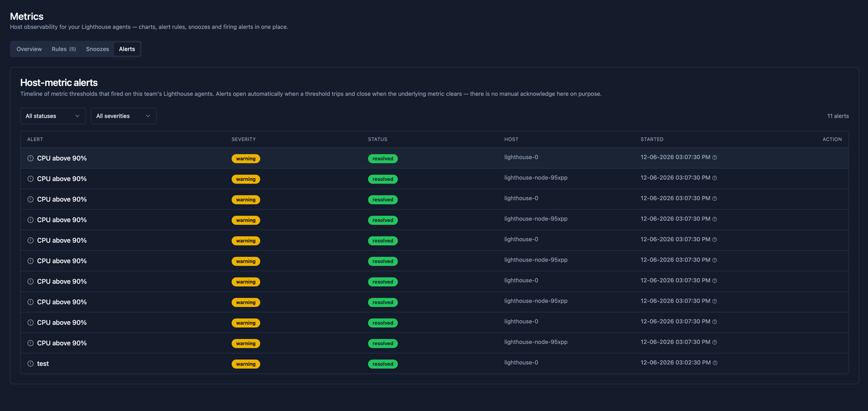This screenshot has height=411, width=868.
Task: Switch to the Overview tab
Action: click(x=29, y=49)
